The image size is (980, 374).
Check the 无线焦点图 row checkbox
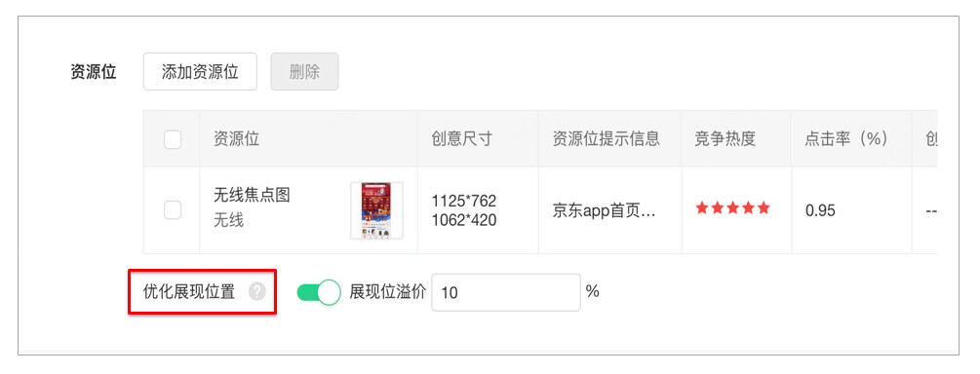pos(173,209)
